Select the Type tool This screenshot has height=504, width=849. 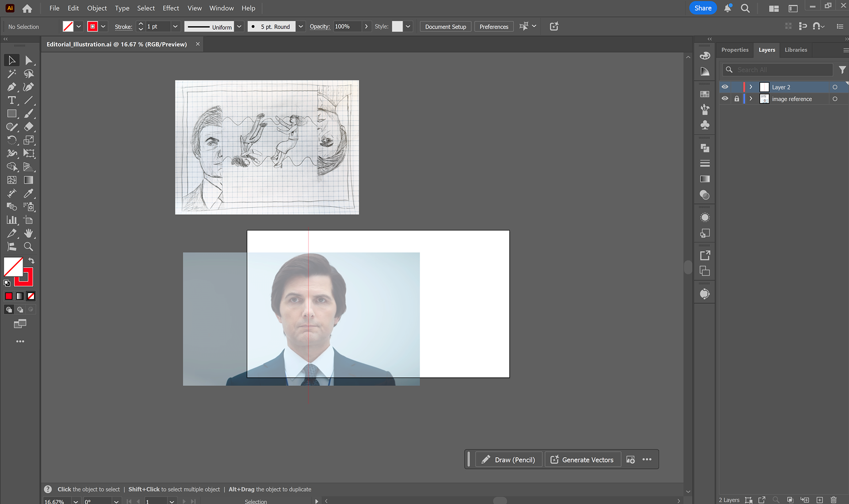11,100
